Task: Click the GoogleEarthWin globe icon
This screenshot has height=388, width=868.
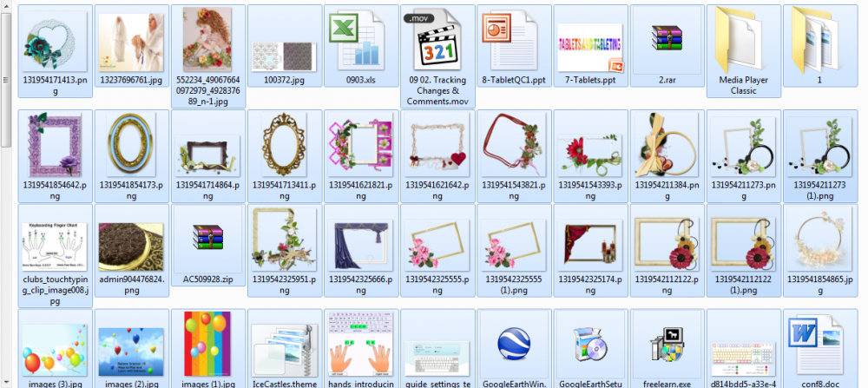Action: coord(514,345)
